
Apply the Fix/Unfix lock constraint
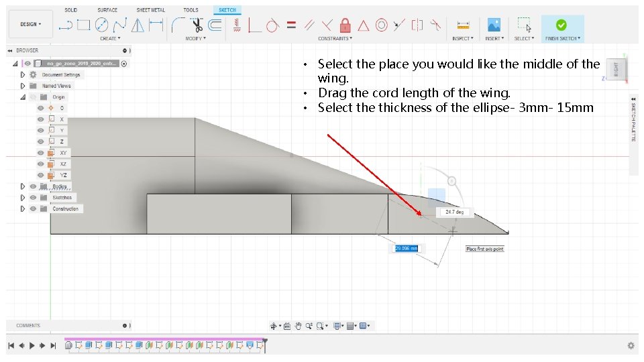[x=345, y=25]
